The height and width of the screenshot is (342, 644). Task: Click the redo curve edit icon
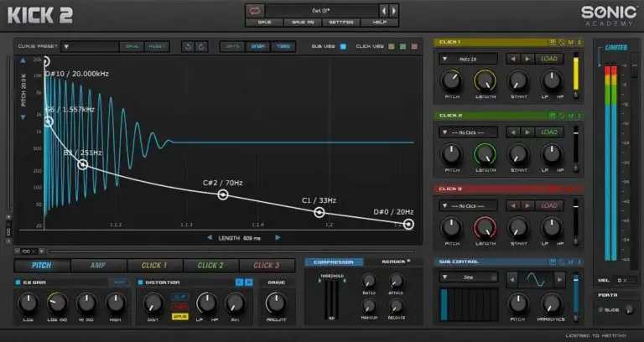pyautogui.click(x=201, y=46)
